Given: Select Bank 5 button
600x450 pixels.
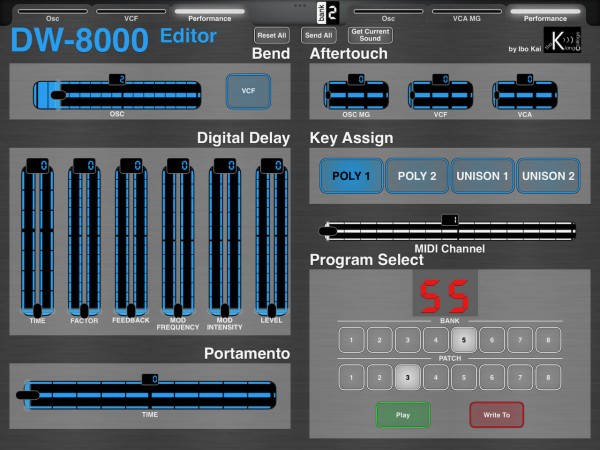Looking at the screenshot, I should (x=464, y=340).
